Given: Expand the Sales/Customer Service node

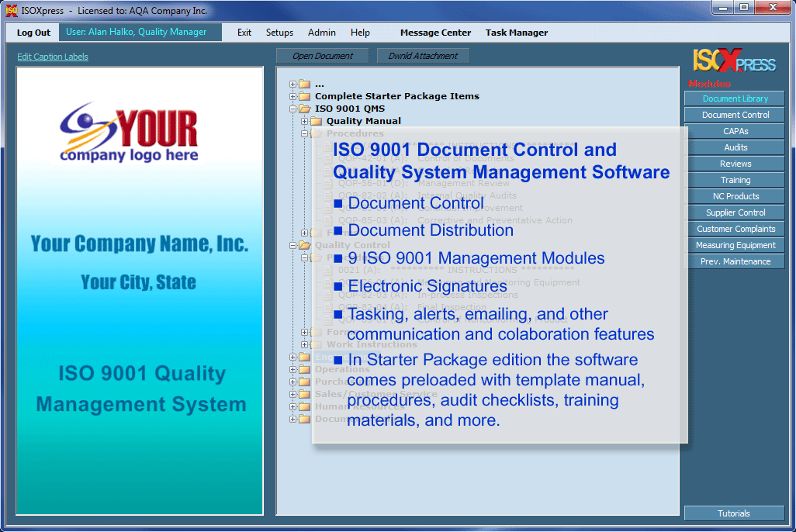Looking at the screenshot, I should point(293,394).
